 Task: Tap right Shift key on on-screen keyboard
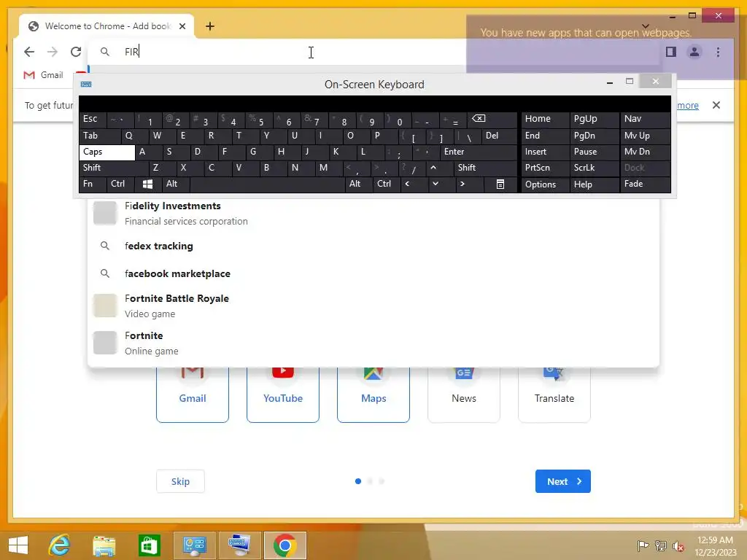tap(485, 168)
